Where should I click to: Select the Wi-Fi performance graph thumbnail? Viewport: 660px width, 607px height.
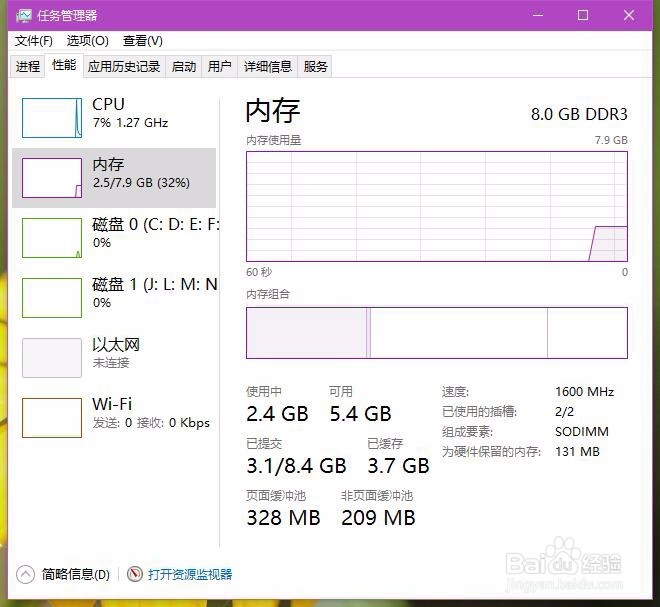click(52, 418)
